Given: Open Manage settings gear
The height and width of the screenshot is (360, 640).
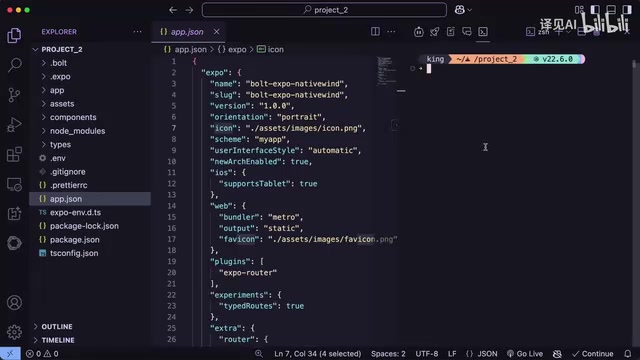Looking at the screenshot, I should [x=14, y=332].
